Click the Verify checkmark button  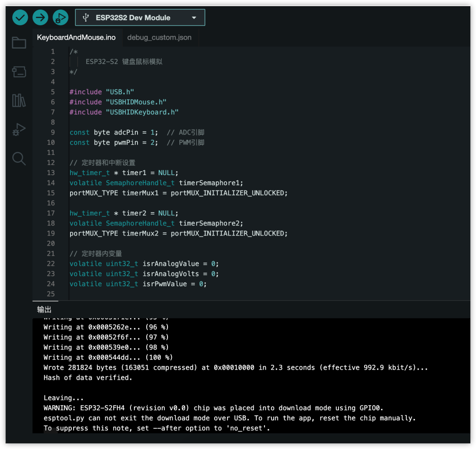(20, 18)
